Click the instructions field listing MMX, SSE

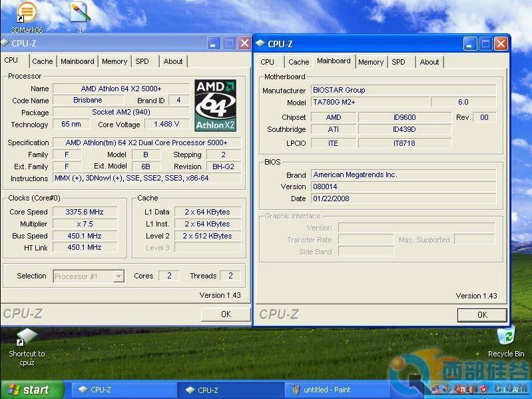point(146,178)
